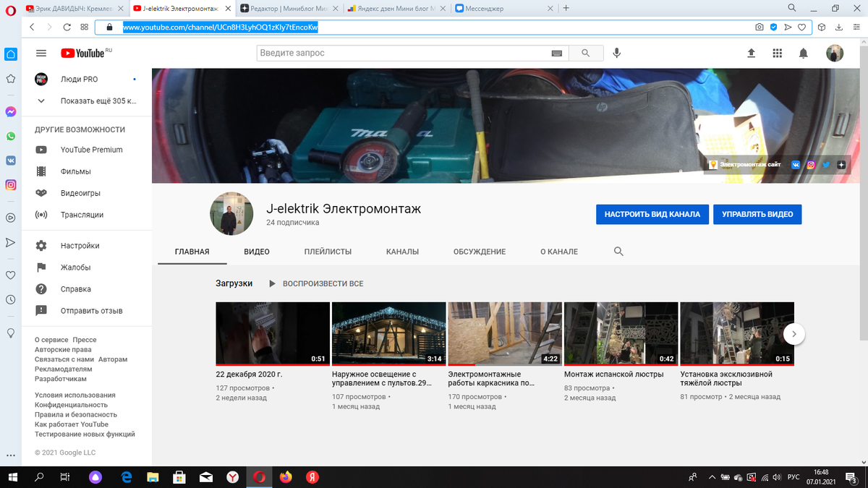The width and height of the screenshot is (868, 488).
Task: Open the 'Монтаж испанской люстры' video thumbnail
Action: click(621, 333)
